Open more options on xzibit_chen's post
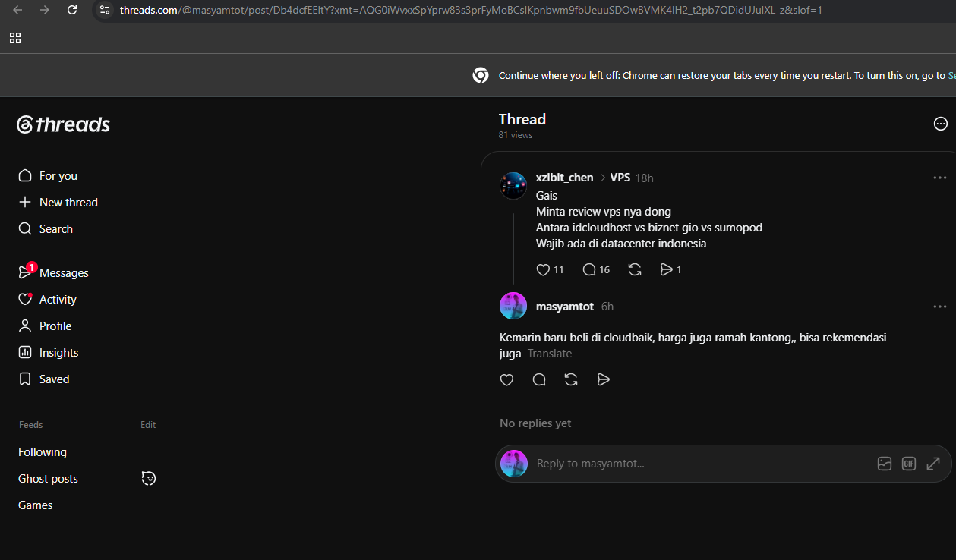 click(x=940, y=178)
